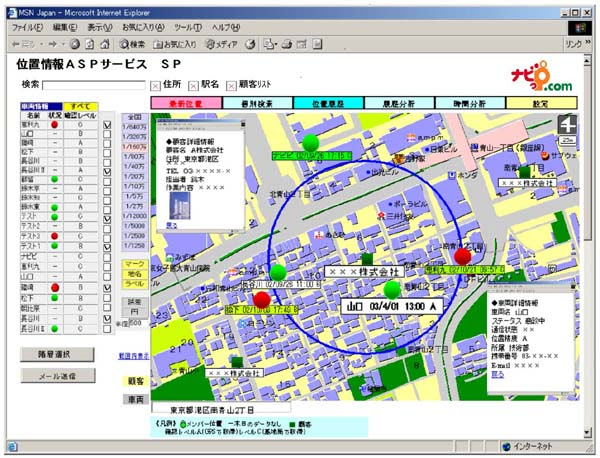Open the Forward button history dropdown arrow
600x458 pixels.
(x=64, y=44)
